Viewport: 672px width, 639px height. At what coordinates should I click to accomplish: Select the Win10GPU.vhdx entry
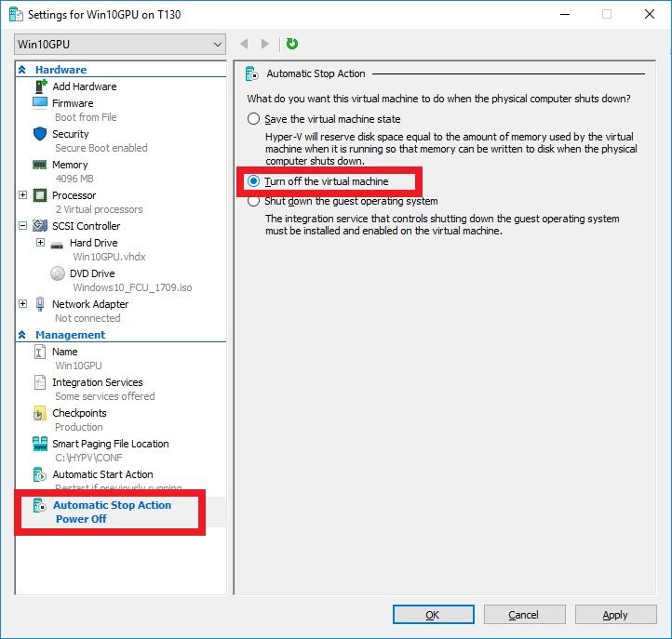pyautogui.click(x=109, y=257)
